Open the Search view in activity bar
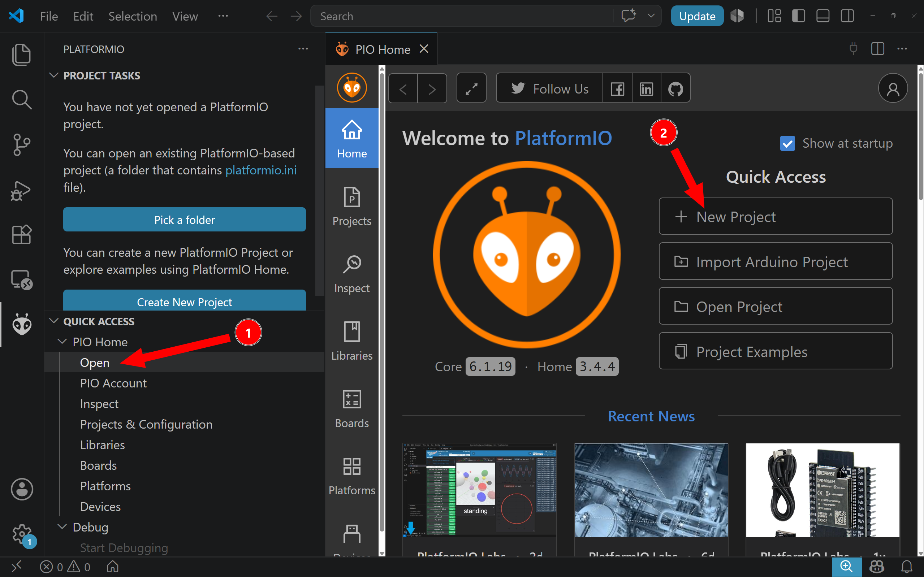This screenshot has height=577, width=924. tap(21, 100)
